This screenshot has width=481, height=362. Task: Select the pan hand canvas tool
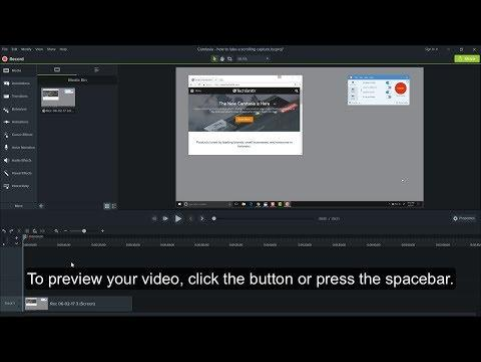click(222, 59)
